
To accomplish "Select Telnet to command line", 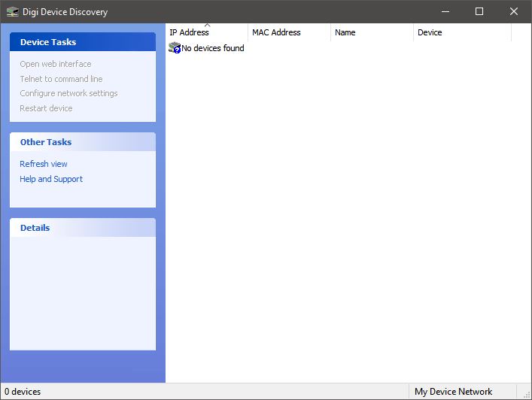I will 61,79.
